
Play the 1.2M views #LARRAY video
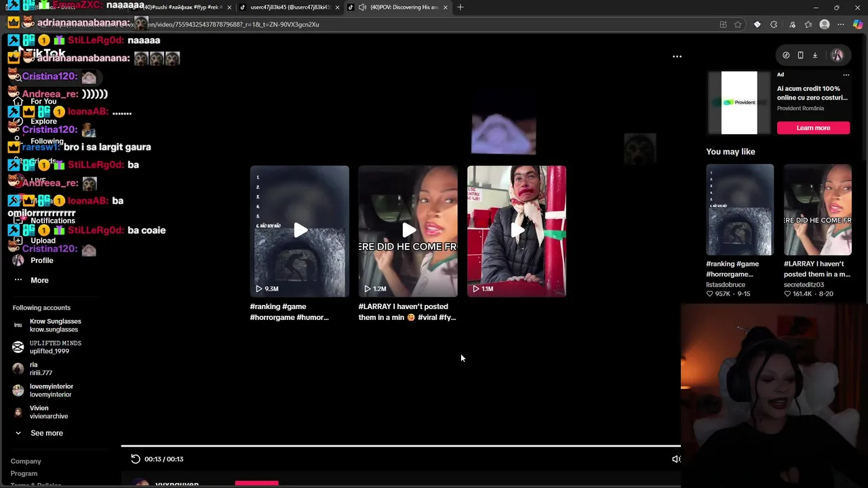(x=408, y=231)
